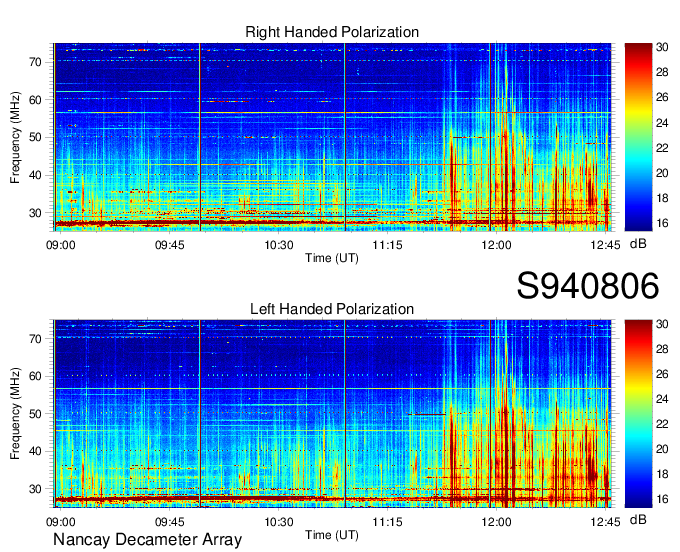Click the dB unit label of bottom colorbar

tap(638, 520)
